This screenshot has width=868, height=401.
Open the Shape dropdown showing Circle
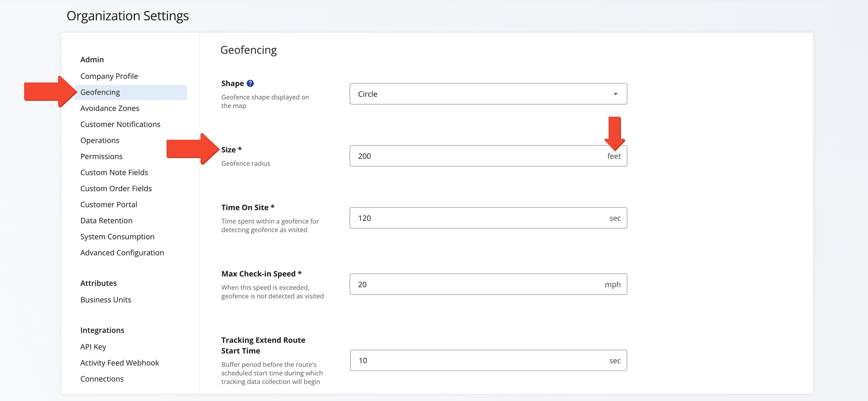(x=488, y=94)
